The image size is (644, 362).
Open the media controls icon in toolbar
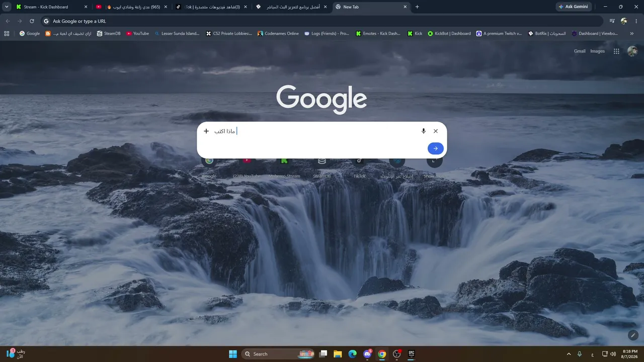(x=612, y=21)
